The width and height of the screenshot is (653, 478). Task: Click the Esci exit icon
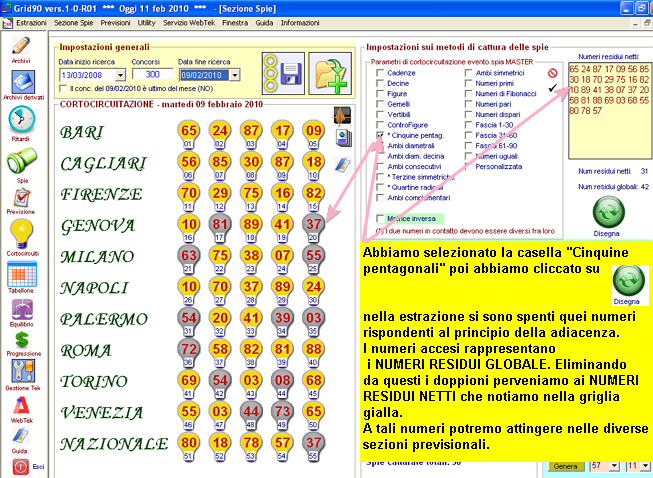point(20,467)
